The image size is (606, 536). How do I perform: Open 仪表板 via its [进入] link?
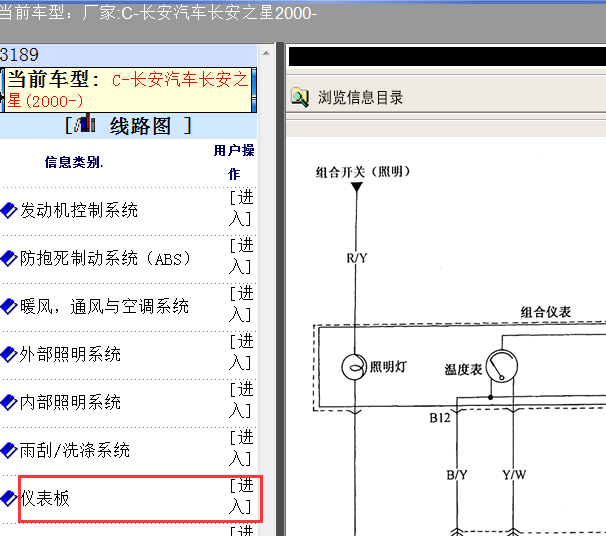pyautogui.click(x=241, y=496)
